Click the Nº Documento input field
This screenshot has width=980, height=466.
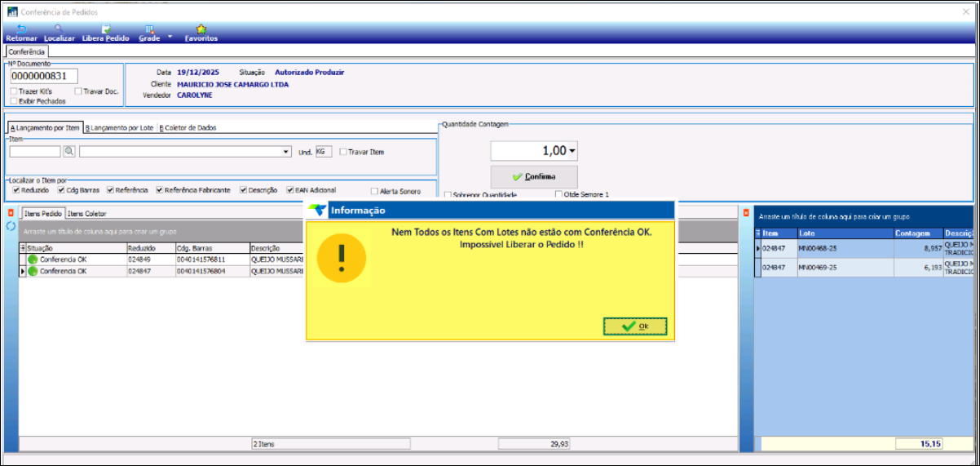44,76
